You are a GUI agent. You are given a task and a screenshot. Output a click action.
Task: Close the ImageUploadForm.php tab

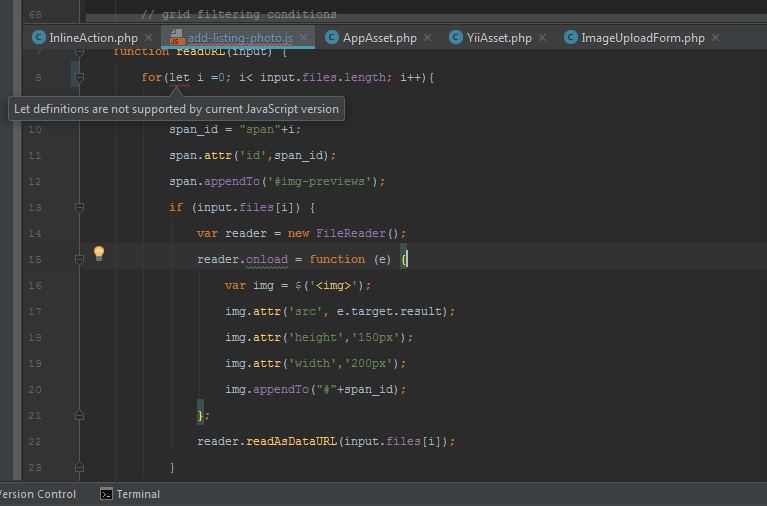point(716,38)
